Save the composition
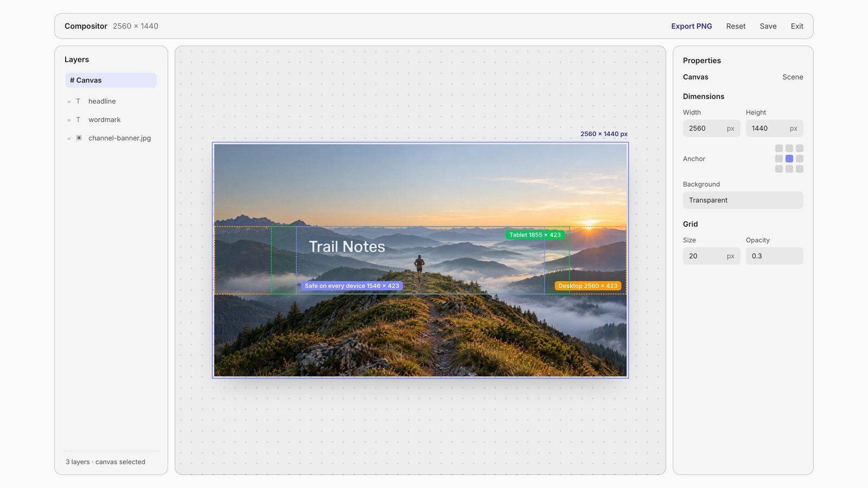This screenshot has height=488, width=868. [768, 26]
